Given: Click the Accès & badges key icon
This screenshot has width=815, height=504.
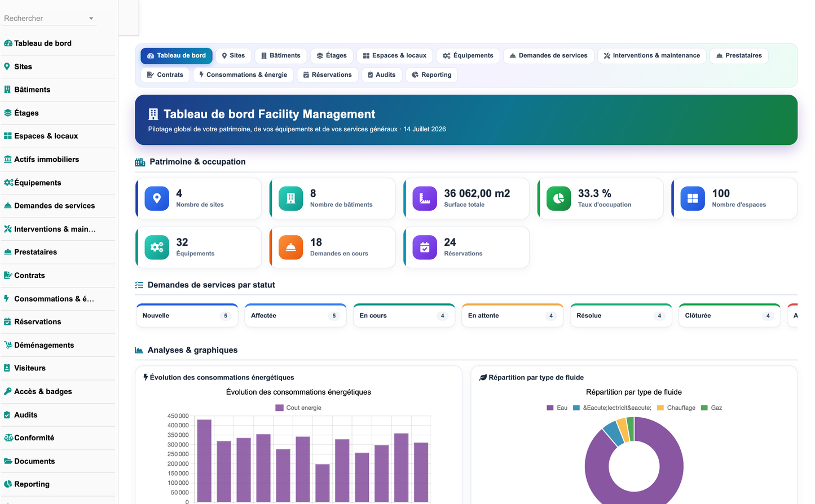Looking at the screenshot, I should pos(8,391).
